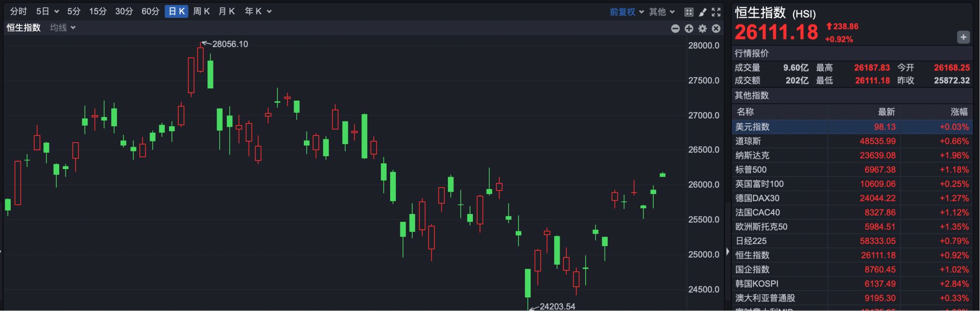The image size is (980, 311).
Task: Open the multi-chart grid layout icon
Action: (x=688, y=12)
